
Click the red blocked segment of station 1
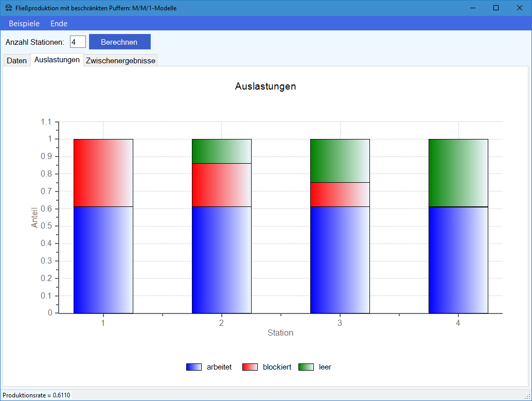point(103,172)
